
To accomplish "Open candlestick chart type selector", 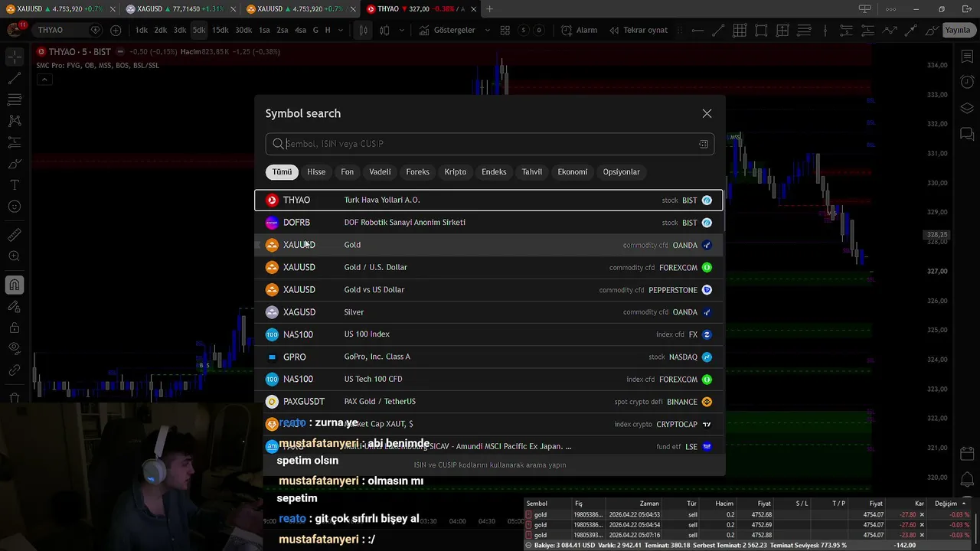I will [x=363, y=30].
